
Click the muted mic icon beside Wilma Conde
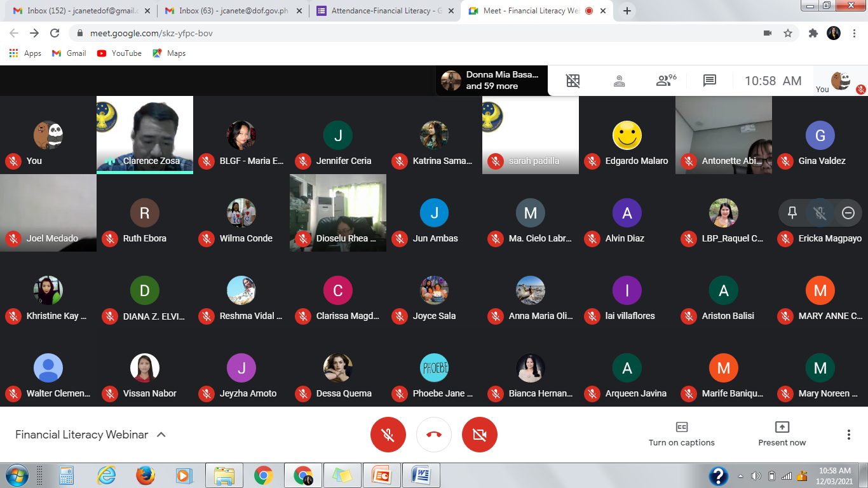coord(207,239)
